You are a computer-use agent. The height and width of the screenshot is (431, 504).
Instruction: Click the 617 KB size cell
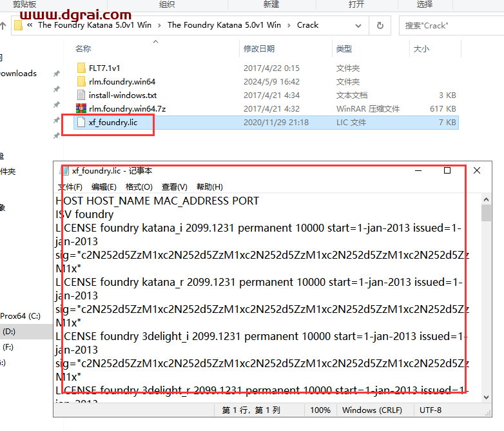(x=443, y=109)
